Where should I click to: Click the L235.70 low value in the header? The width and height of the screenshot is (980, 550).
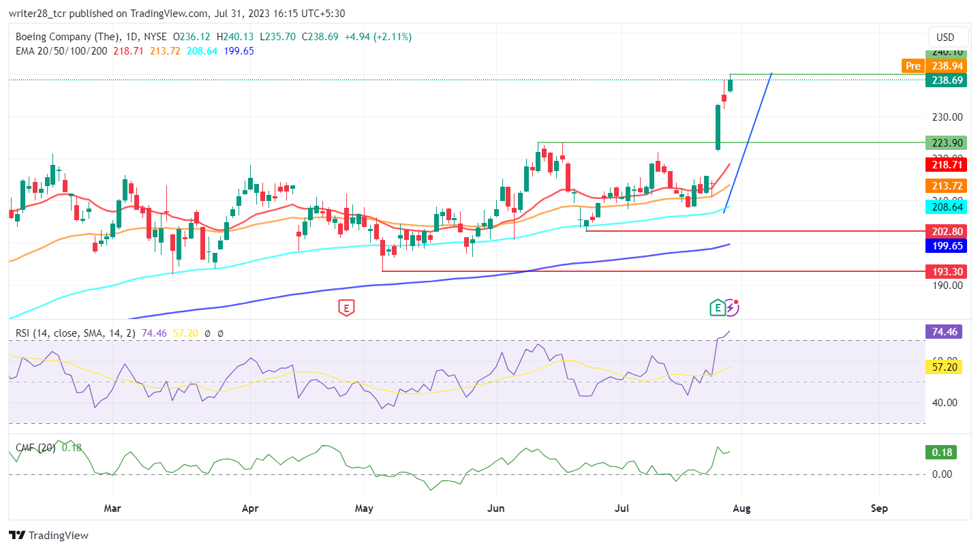pos(279,37)
